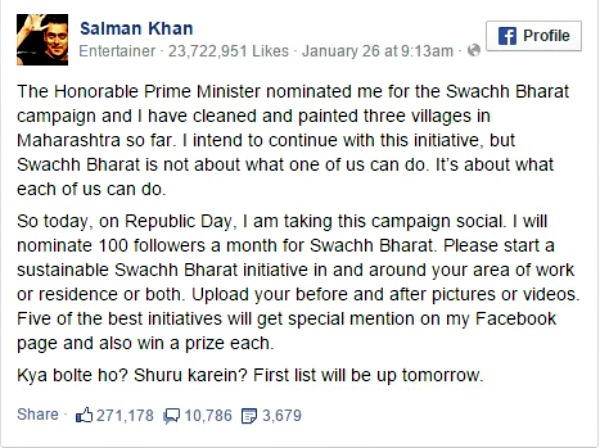The width and height of the screenshot is (600, 448).
Task: Open Salman Khan's profile picture
Action: point(42,39)
